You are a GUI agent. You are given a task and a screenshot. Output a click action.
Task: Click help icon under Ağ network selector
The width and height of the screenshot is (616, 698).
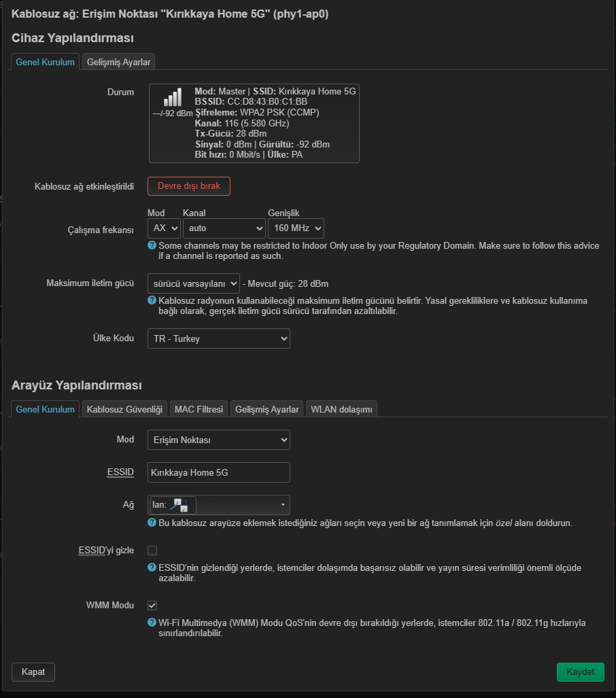152,523
